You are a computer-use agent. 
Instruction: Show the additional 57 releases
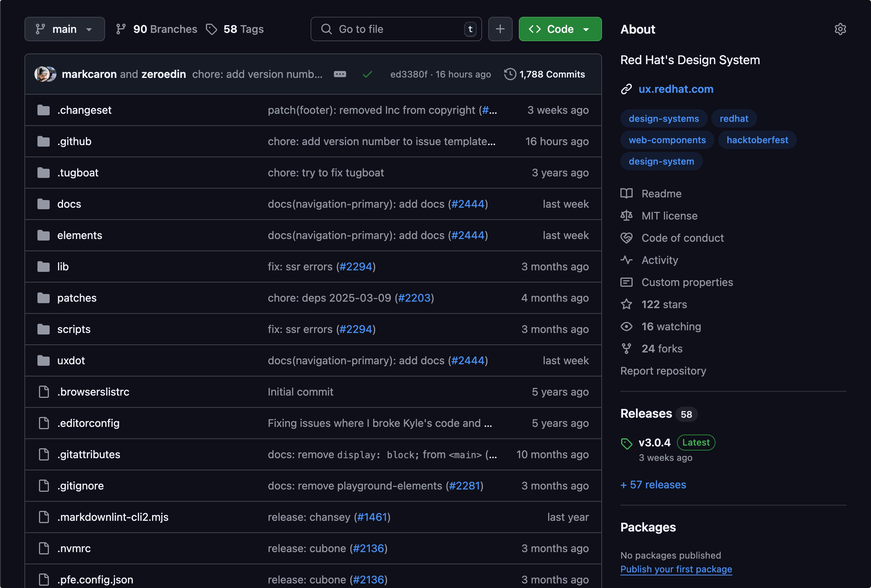point(653,485)
